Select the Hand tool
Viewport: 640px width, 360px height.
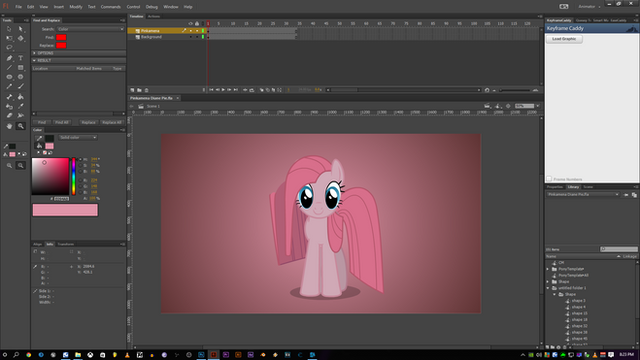[x=9, y=126]
